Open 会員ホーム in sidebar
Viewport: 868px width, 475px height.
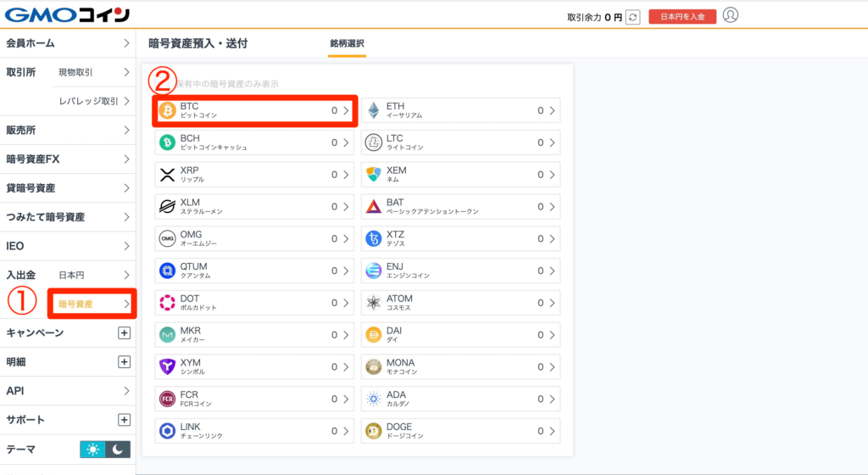[68, 42]
